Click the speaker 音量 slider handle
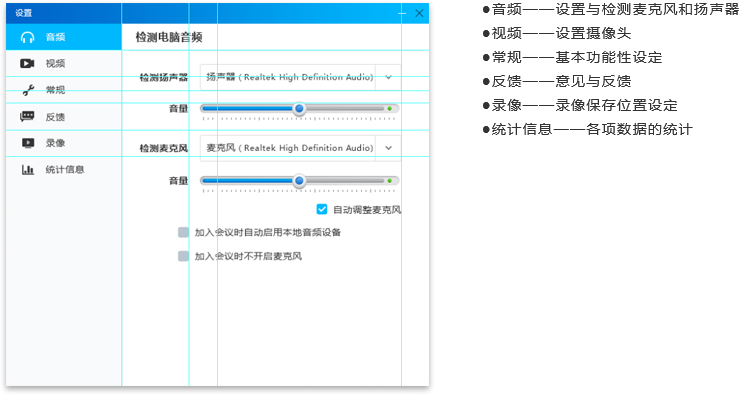This screenshot has height=395, width=739. [299, 109]
